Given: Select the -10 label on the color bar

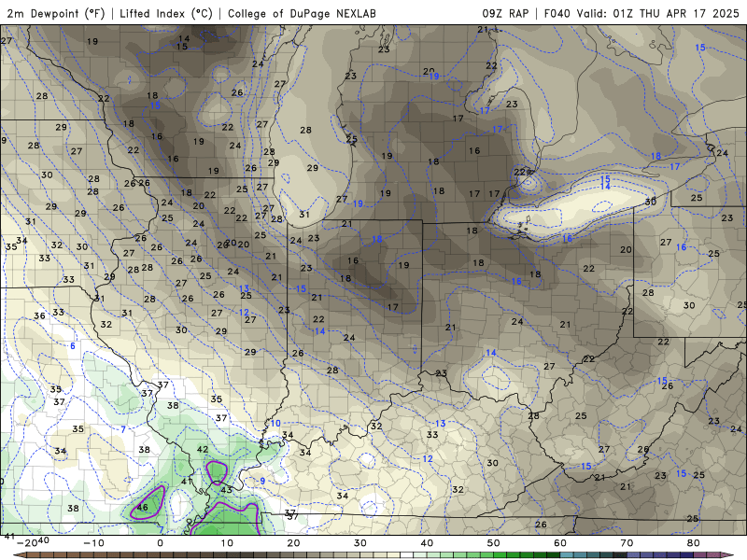Looking at the screenshot, I should (93, 543).
